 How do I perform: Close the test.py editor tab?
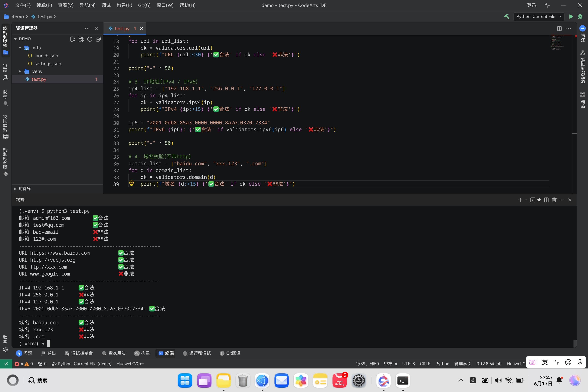[x=141, y=28]
